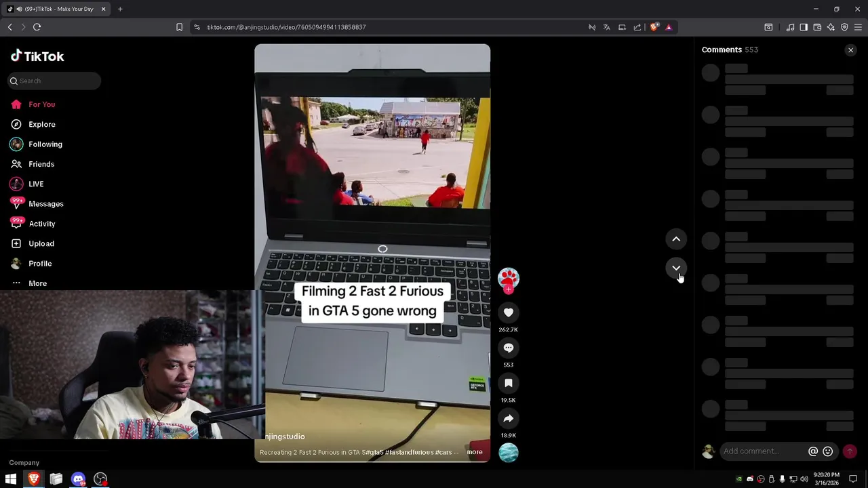This screenshot has height=488, width=868.
Task: Click the tiktok.com address bar URL
Action: click(x=286, y=27)
